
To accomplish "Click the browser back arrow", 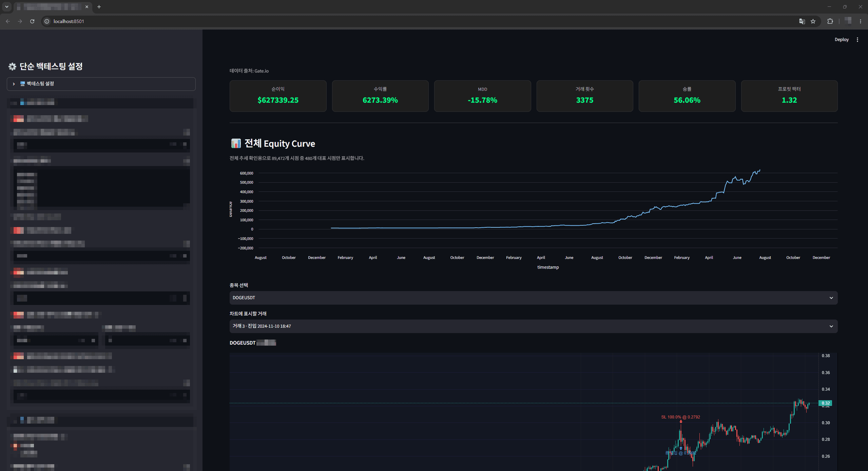I will click(x=8, y=21).
